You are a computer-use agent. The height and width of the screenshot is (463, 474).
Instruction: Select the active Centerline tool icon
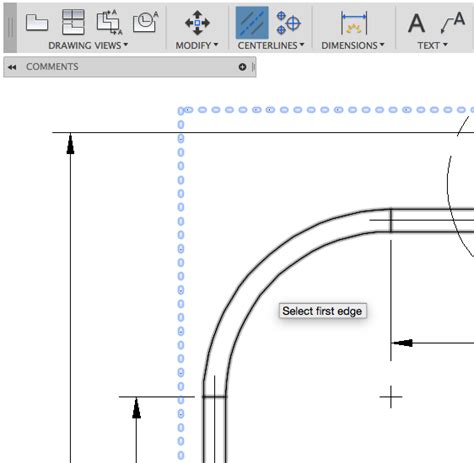tap(252, 23)
